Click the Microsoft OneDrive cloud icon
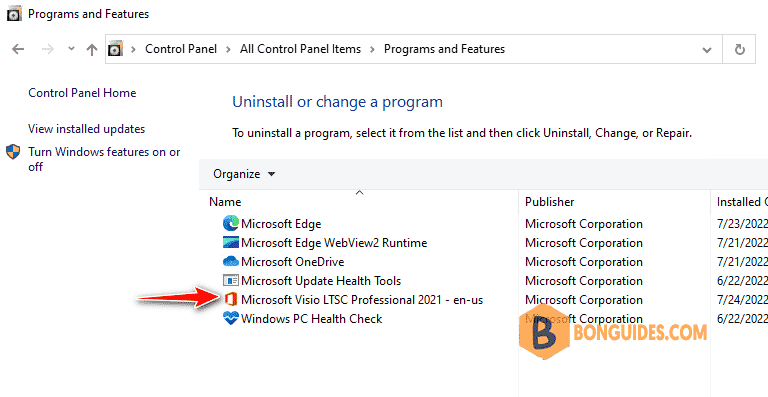Viewport: 768px width, 397px height. [x=230, y=262]
